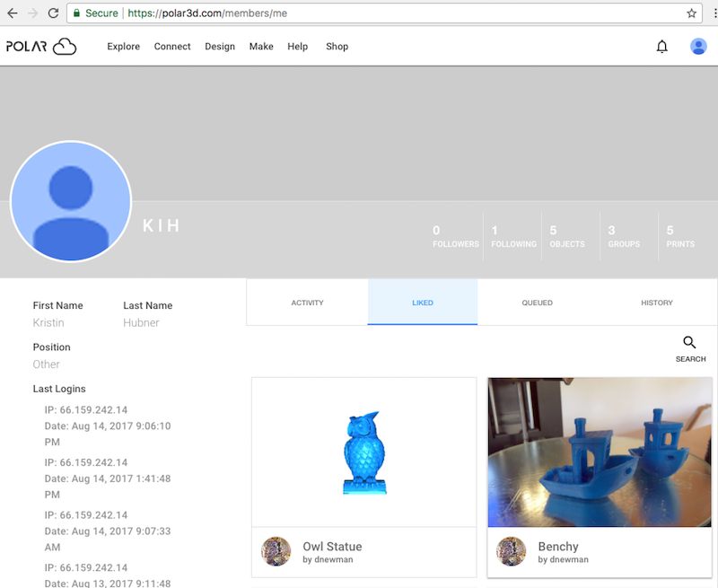Click the large KIH profile picture
This screenshot has height=588, width=718.
[71, 201]
